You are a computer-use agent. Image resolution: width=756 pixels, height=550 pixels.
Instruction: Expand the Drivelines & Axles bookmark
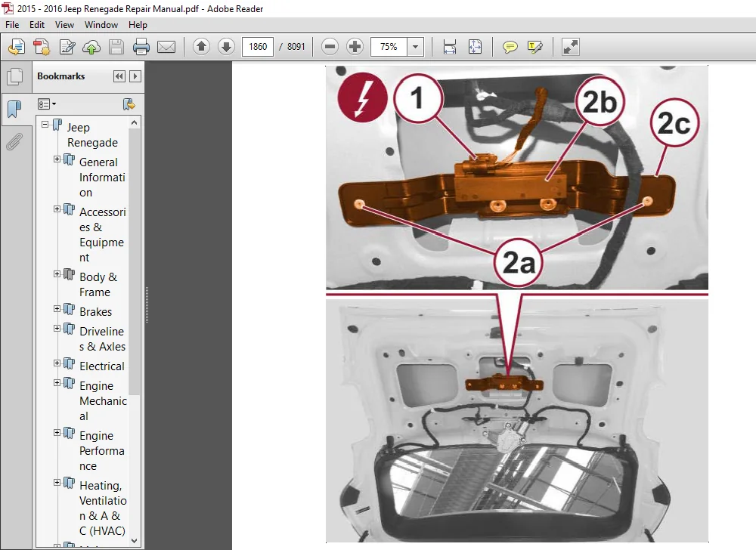tap(57, 329)
